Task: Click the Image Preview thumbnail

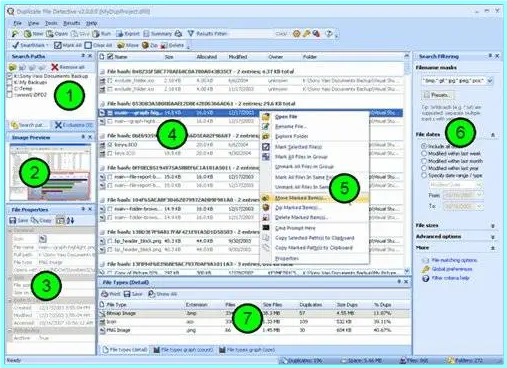Action: (x=50, y=172)
